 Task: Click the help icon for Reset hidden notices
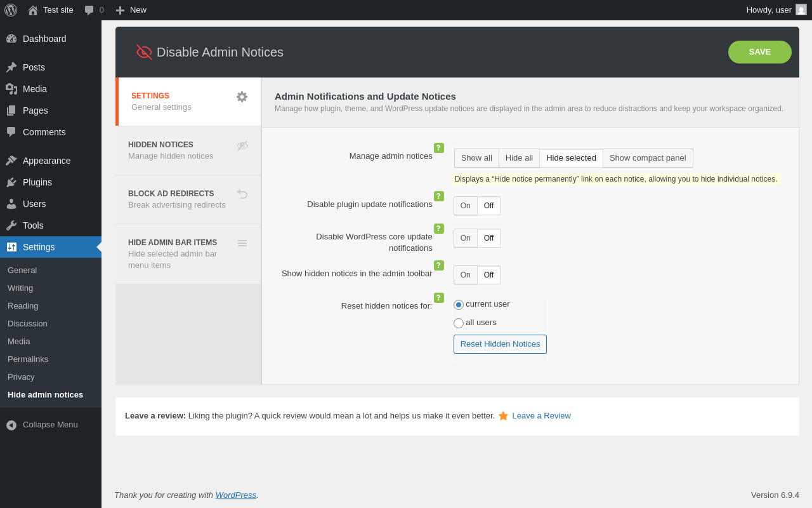click(439, 298)
